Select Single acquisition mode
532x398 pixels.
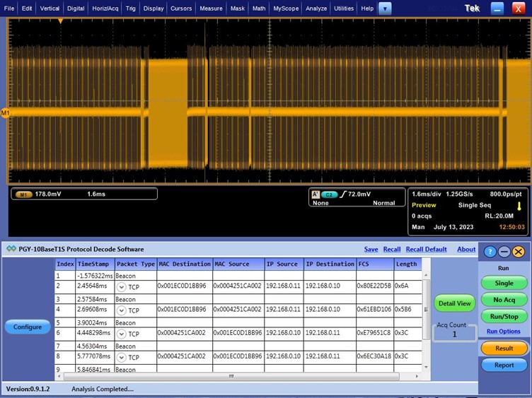pos(504,283)
